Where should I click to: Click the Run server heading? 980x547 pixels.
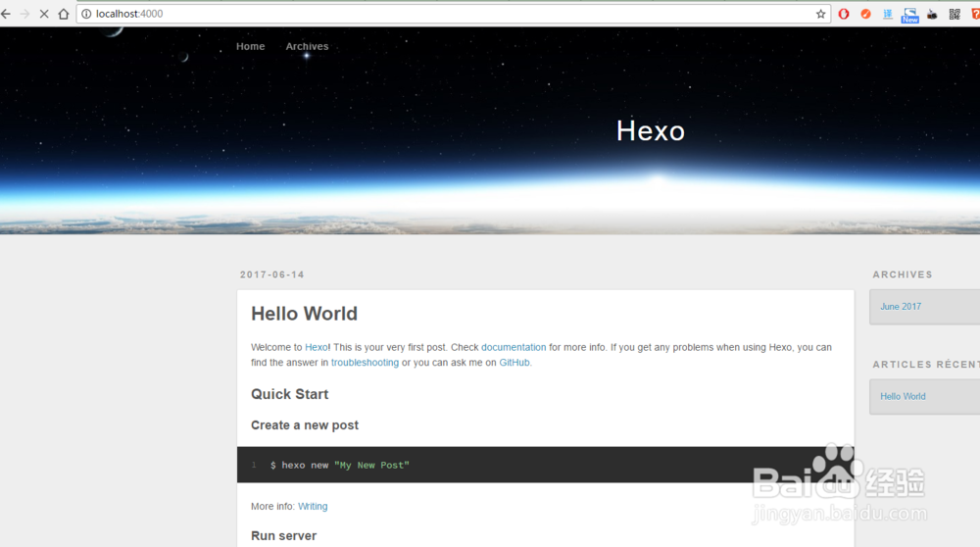coord(284,536)
